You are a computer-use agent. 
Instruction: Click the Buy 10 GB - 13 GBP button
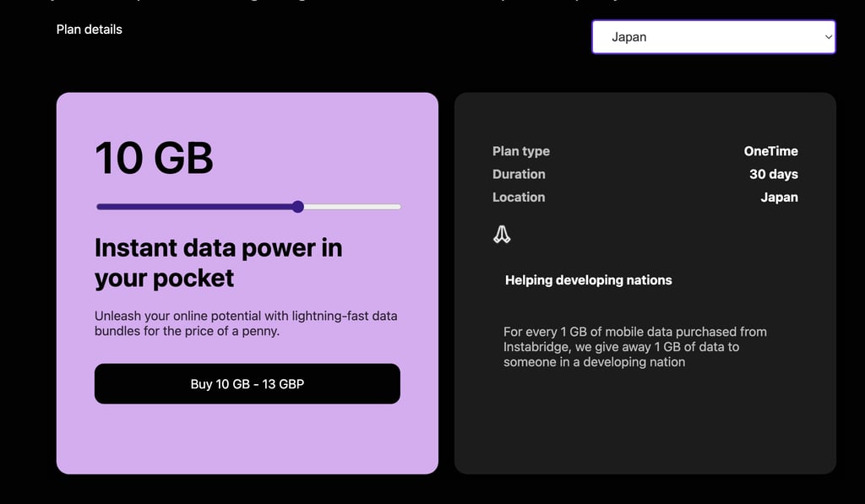pyautogui.click(x=248, y=384)
